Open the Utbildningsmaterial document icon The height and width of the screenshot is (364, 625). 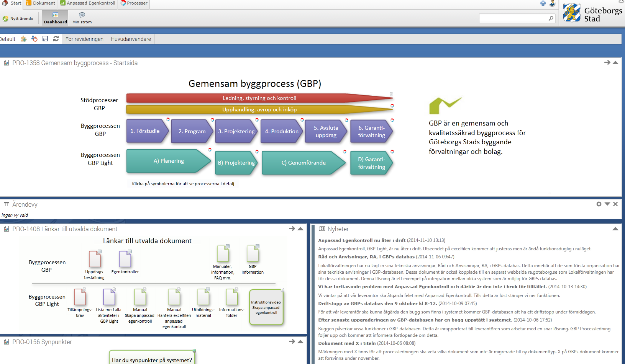click(x=203, y=297)
